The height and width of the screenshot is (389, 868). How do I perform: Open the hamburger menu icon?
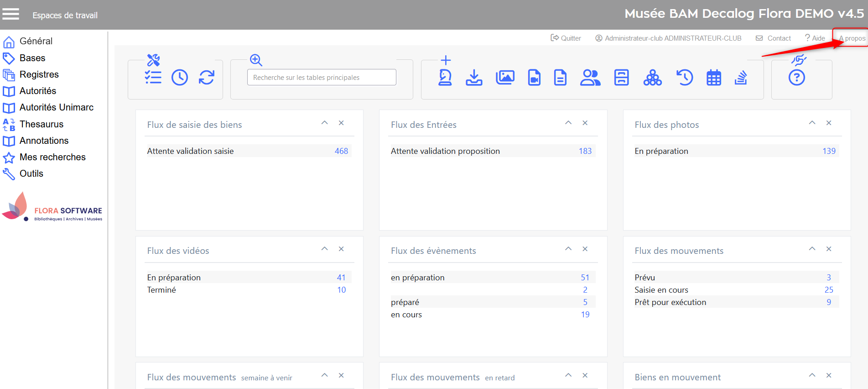11,15
